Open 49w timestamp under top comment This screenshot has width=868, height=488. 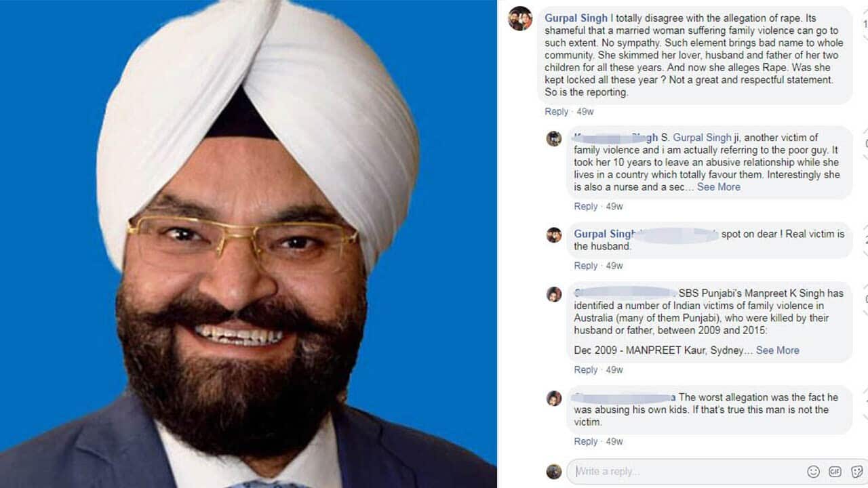click(585, 112)
